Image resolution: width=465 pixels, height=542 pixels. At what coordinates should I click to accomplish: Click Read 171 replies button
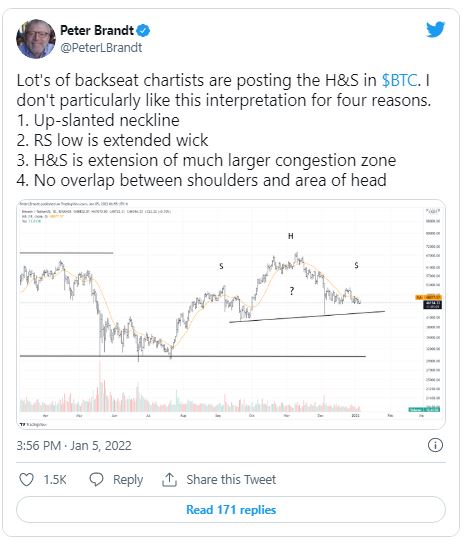pos(231,510)
